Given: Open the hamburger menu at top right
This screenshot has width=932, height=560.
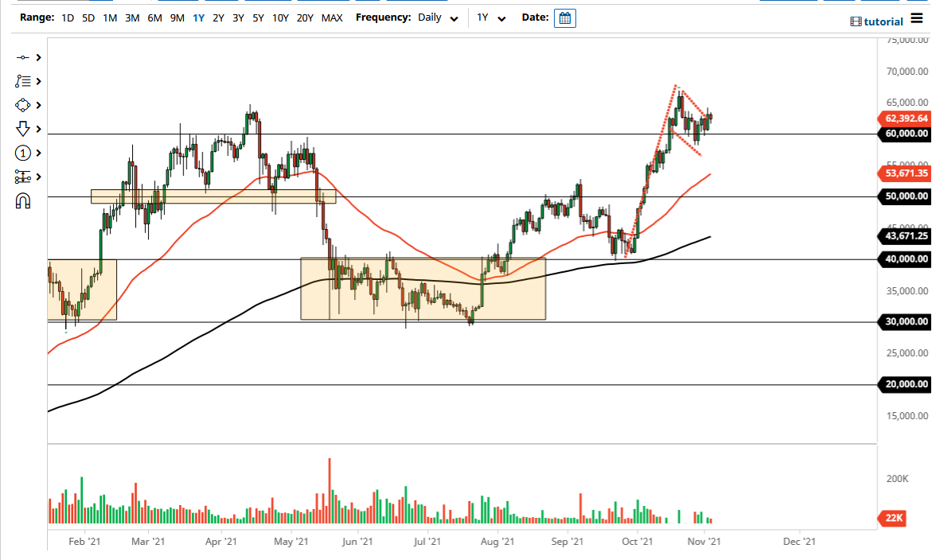Looking at the screenshot, I should click(917, 19).
